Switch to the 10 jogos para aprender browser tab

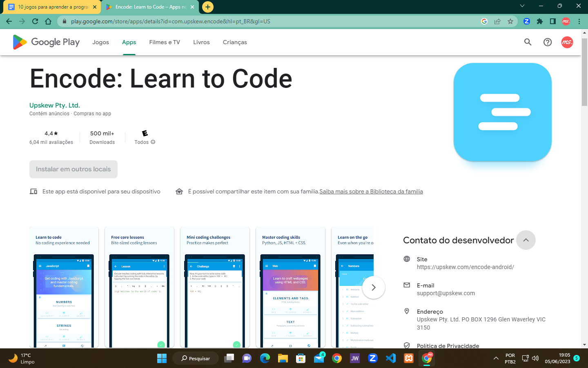(x=52, y=7)
